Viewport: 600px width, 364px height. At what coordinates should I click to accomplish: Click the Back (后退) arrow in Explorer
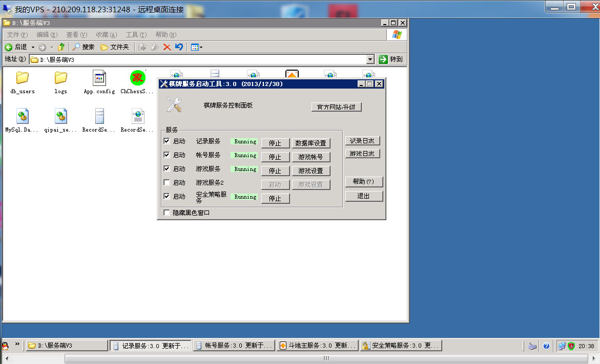[9, 47]
